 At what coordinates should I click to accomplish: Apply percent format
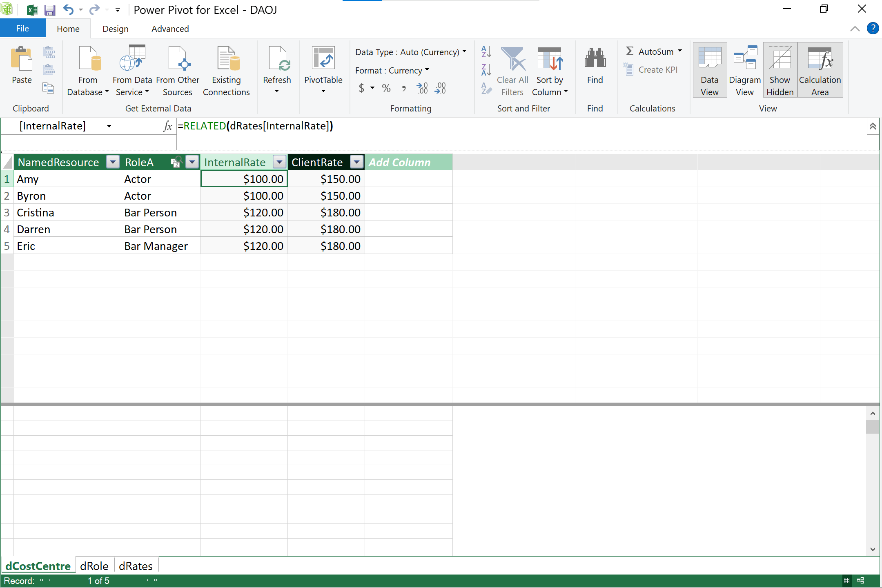(x=386, y=88)
